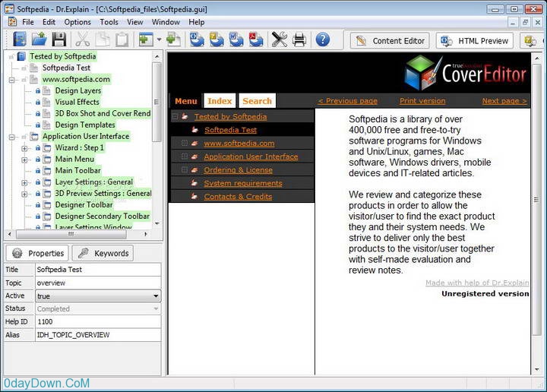
Task: Open the dropdown arrow next to add-topic icon
Action: tap(159, 40)
